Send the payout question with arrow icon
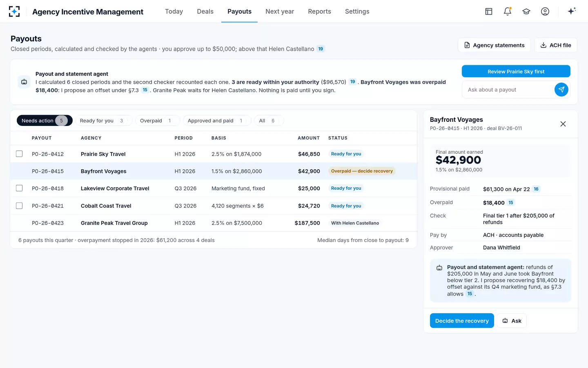Image resolution: width=588 pixels, height=368 pixels. [561, 90]
